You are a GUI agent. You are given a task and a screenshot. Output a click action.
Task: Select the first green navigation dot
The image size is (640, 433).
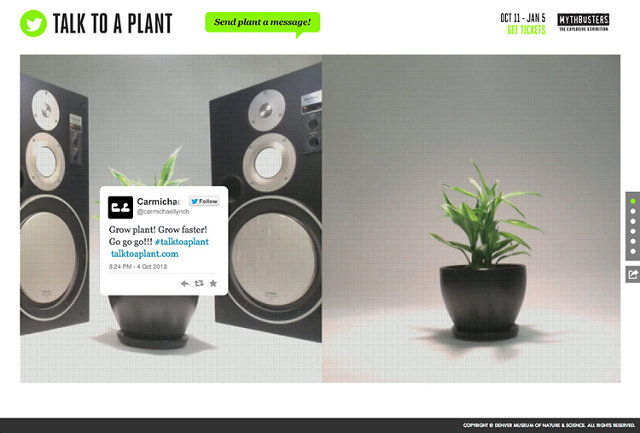[633, 201]
